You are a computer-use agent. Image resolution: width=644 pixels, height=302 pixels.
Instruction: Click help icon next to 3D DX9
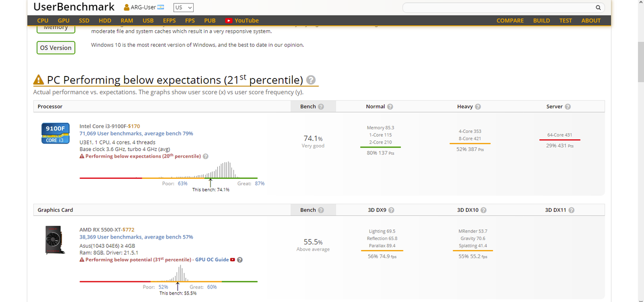(391, 210)
